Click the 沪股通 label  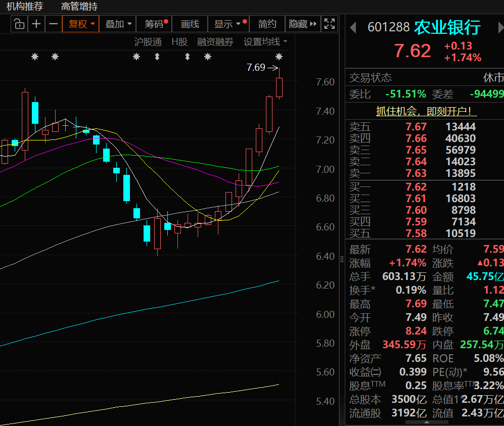click(148, 42)
